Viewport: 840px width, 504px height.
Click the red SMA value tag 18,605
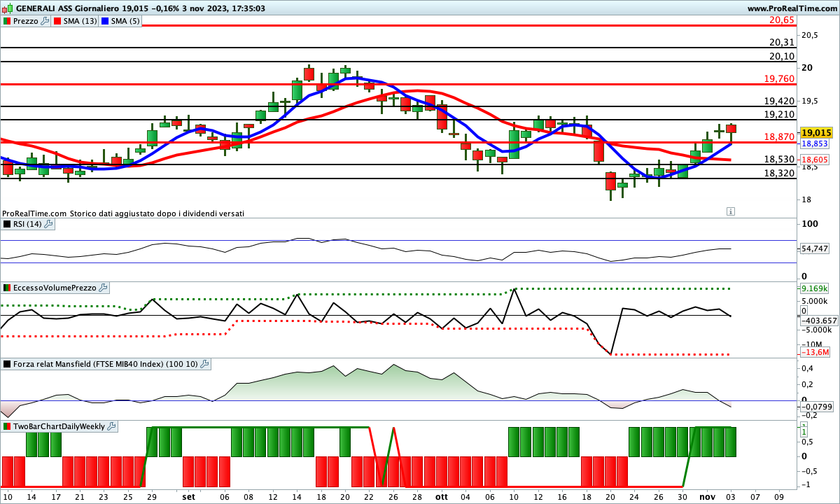coord(814,160)
